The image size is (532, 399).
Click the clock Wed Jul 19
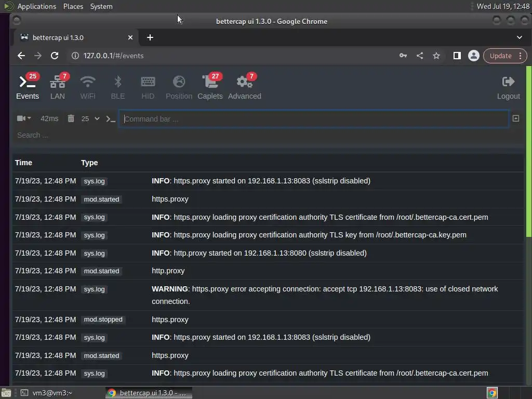click(x=503, y=6)
